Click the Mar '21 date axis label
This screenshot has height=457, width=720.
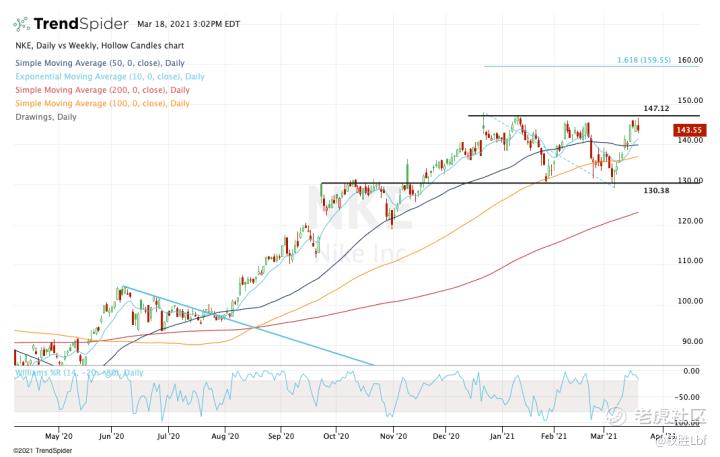coord(603,436)
